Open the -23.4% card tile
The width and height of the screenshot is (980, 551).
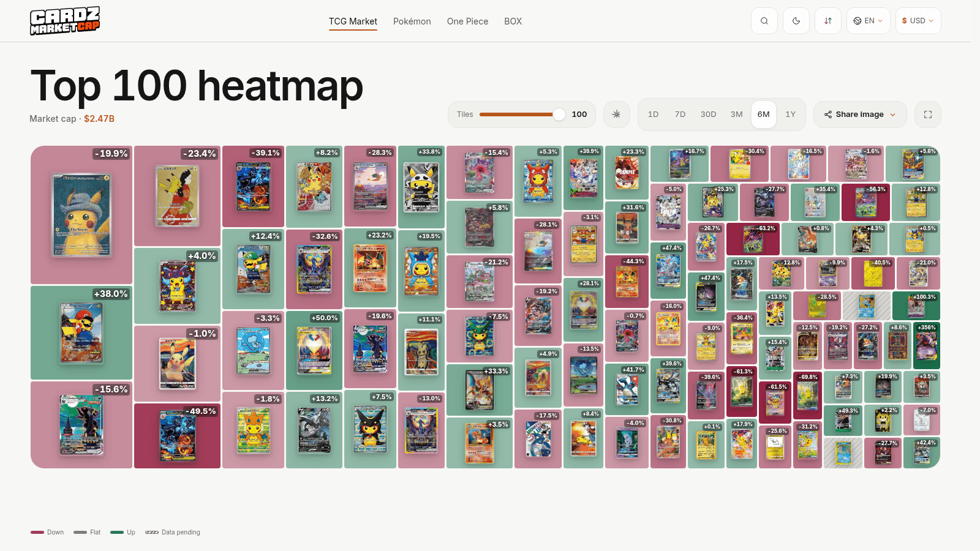pos(177,196)
